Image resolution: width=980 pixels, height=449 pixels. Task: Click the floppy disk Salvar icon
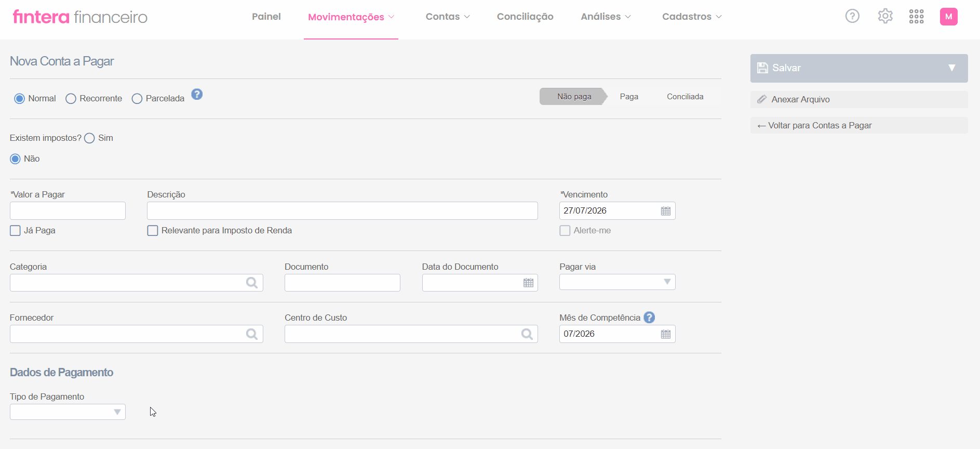(x=762, y=68)
